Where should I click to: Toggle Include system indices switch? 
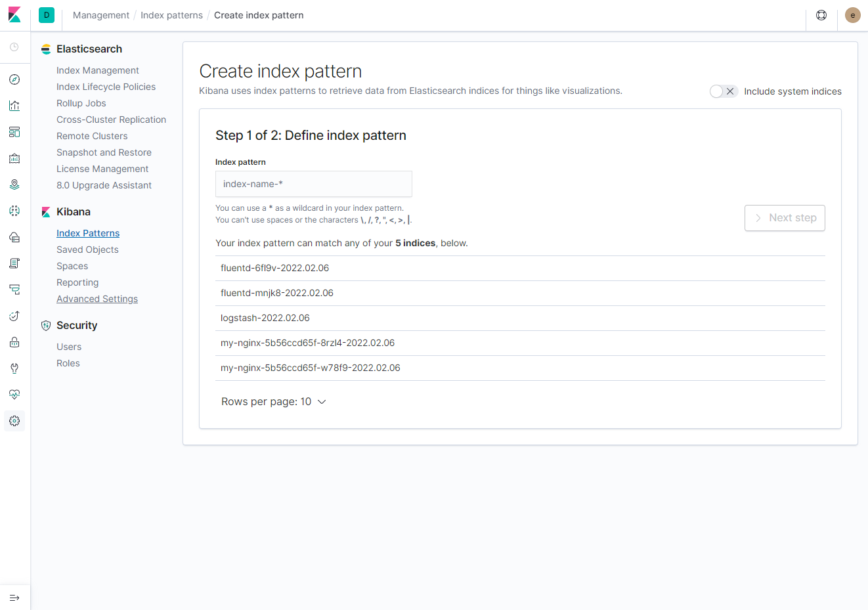tap(724, 91)
